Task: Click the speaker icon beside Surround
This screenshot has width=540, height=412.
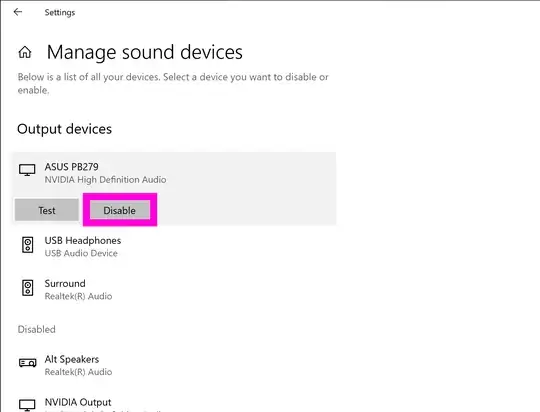Action: click(x=28, y=288)
